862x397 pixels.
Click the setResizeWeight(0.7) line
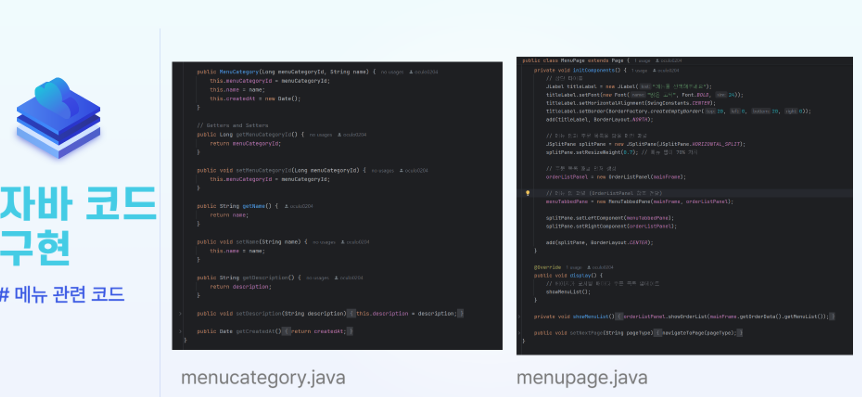[x=621, y=152]
